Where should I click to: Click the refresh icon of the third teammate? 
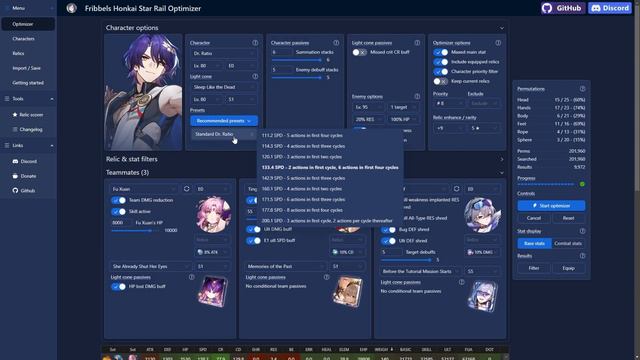coord(456,189)
